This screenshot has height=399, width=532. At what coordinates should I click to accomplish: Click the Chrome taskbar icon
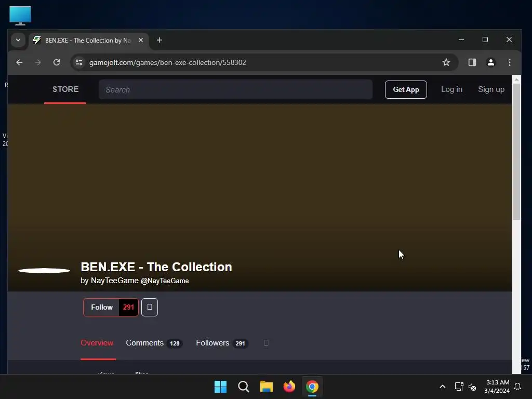[312, 387]
